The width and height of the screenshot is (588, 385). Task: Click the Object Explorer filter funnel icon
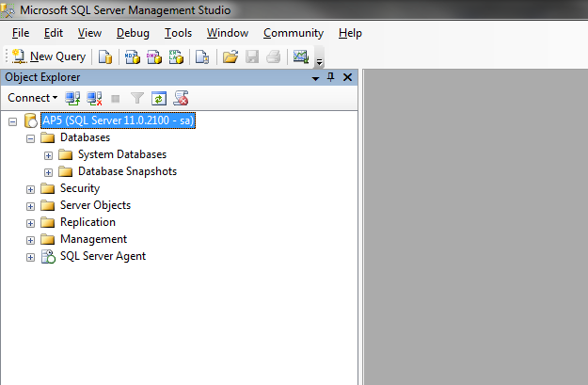point(137,97)
